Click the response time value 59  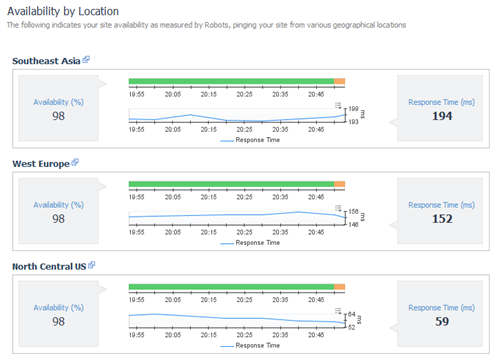point(442,321)
